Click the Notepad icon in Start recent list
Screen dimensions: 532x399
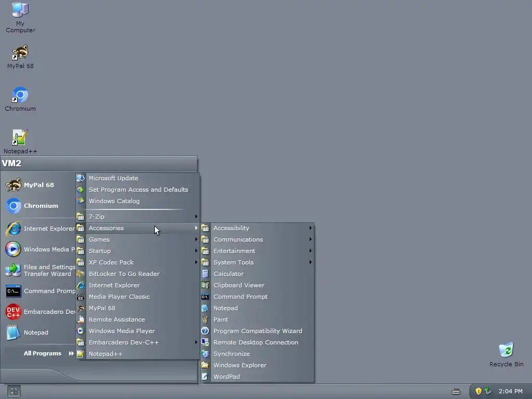pos(13,332)
